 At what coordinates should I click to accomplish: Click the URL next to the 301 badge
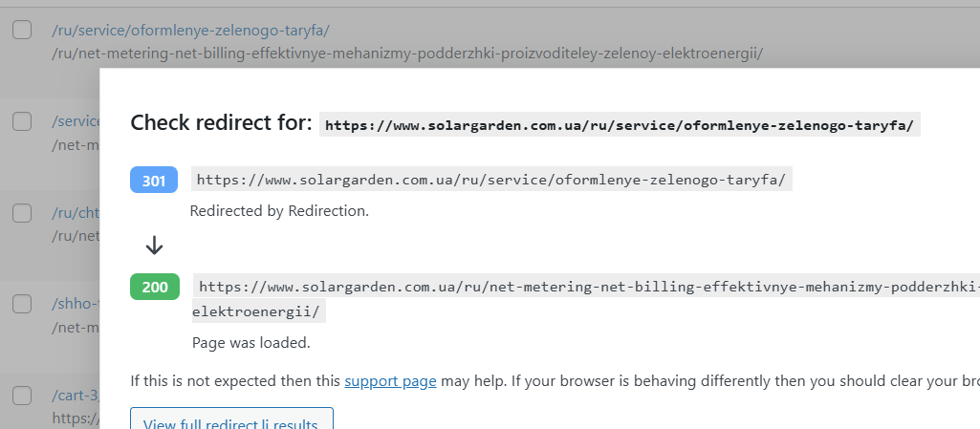(491, 180)
